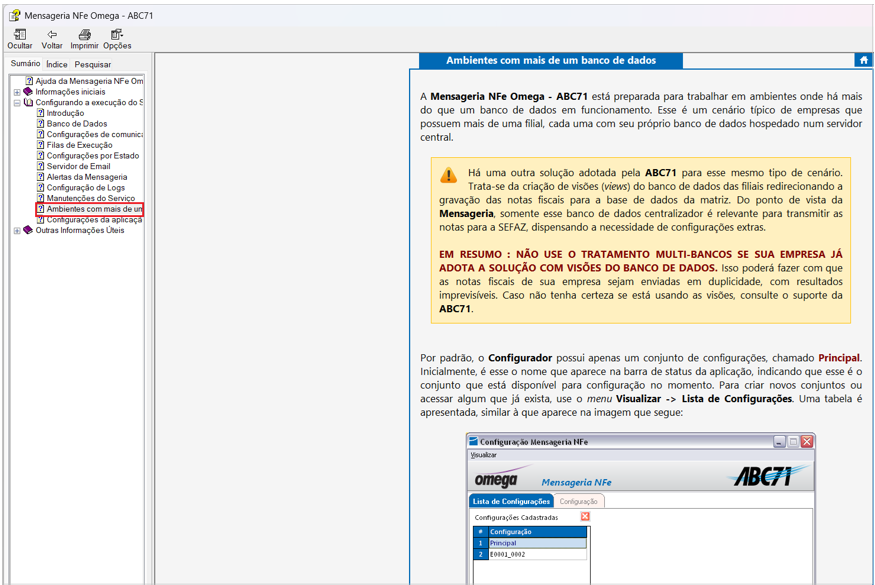Switch to the Índice tab
This screenshot has width=875, height=585.
pyautogui.click(x=56, y=64)
